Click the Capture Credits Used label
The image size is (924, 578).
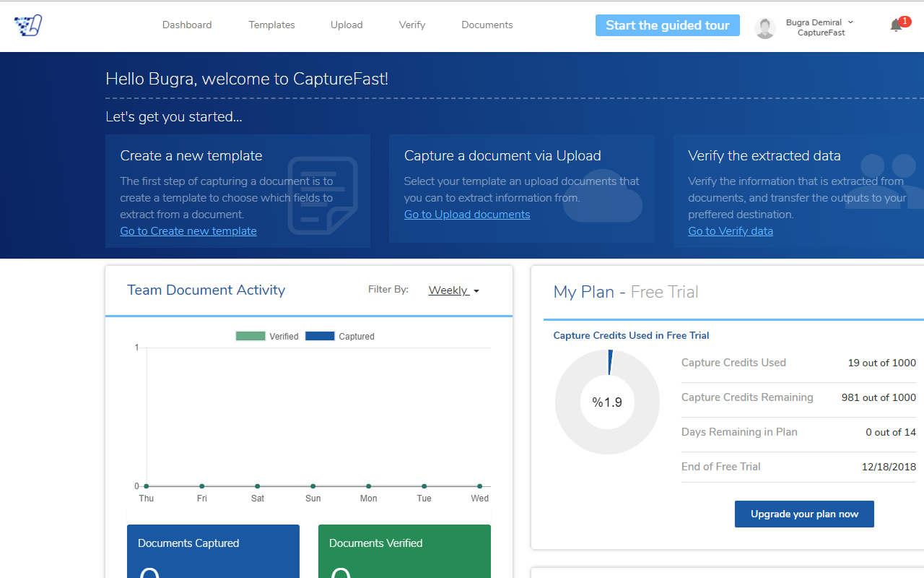(x=733, y=363)
